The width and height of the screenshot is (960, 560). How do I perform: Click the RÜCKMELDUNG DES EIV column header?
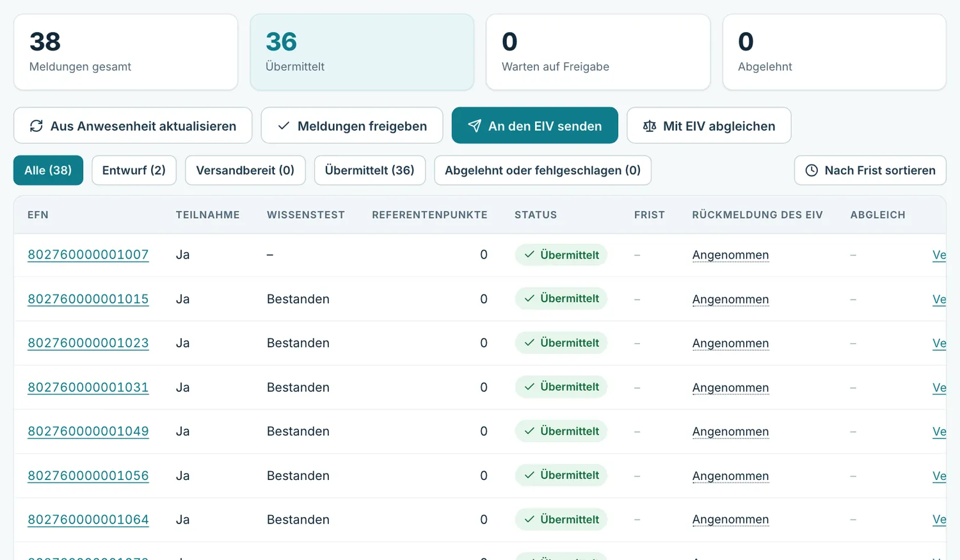coord(758,215)
